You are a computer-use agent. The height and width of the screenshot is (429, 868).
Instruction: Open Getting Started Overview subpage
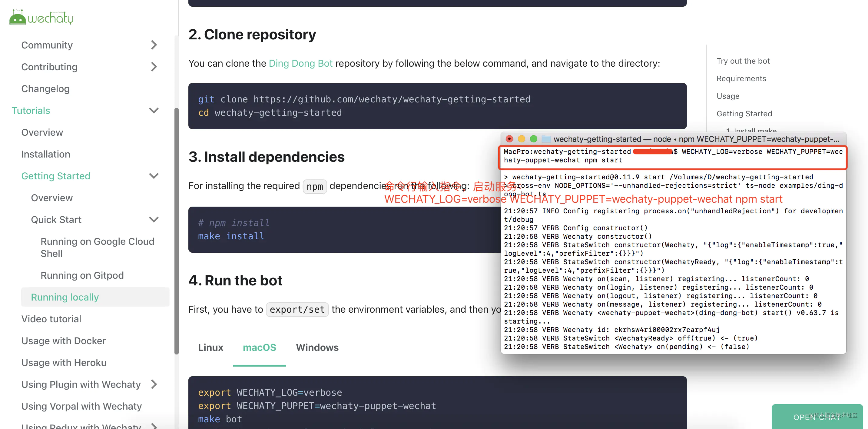click(x=52, y=198)
